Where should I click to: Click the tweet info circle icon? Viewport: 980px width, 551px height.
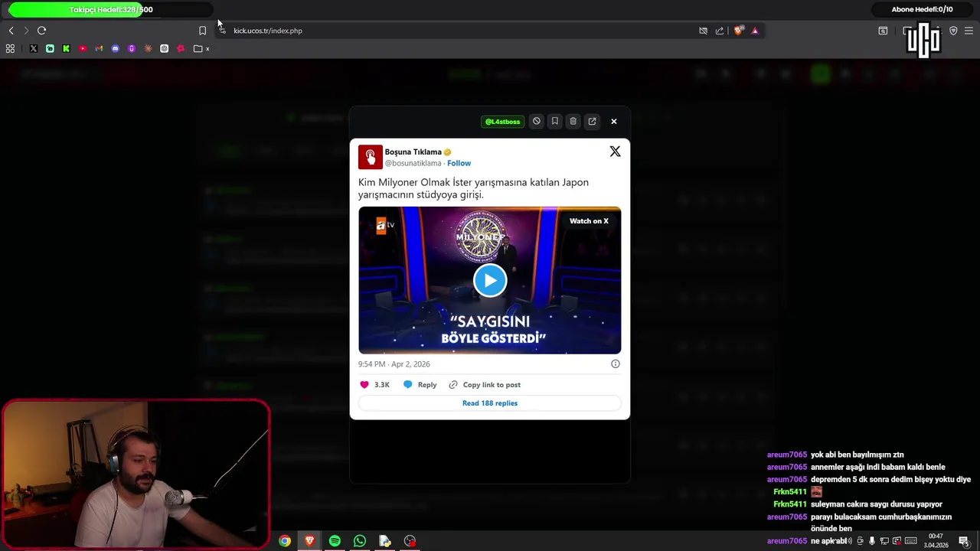(615, 364)
